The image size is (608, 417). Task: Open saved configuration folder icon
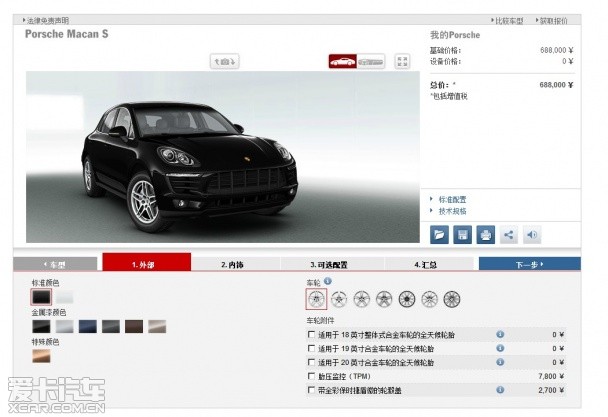[439, 235]
